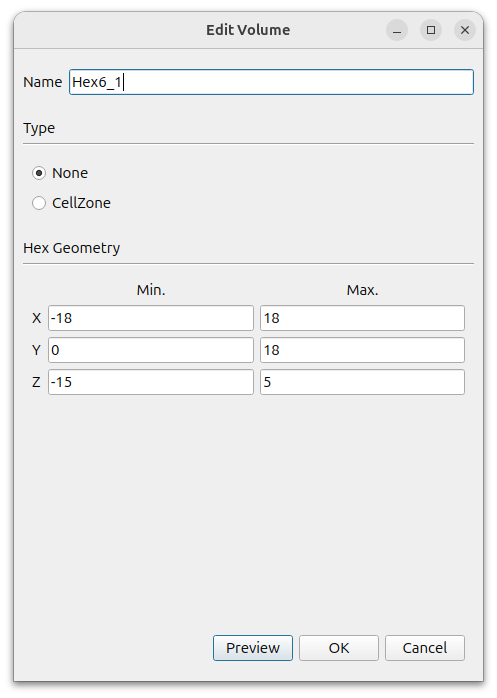Image resolution: width=497 pixels, height=698 pixels.
Task: Click the Max. column header label
Action: [363, 290]
